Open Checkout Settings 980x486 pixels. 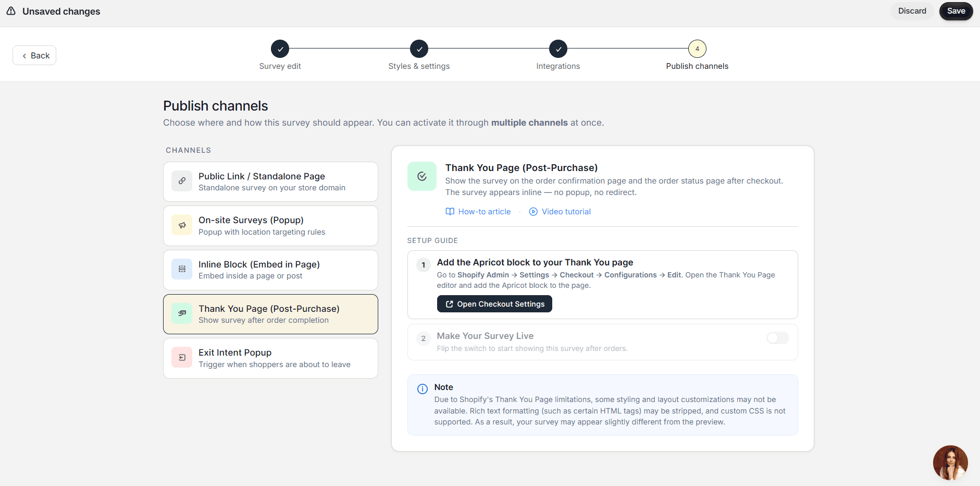pyautogui.click(x=494, y=304)
